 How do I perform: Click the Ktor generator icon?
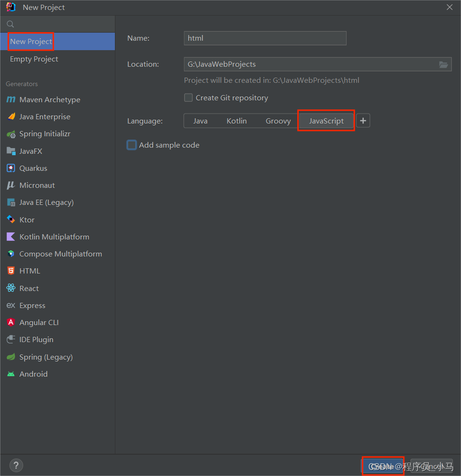(x=11, y=220)
